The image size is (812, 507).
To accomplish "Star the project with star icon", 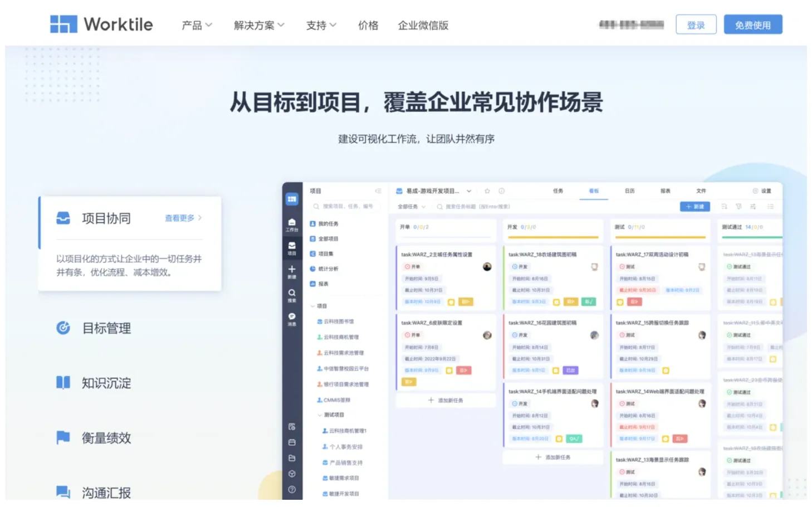I will click(487, 191).
